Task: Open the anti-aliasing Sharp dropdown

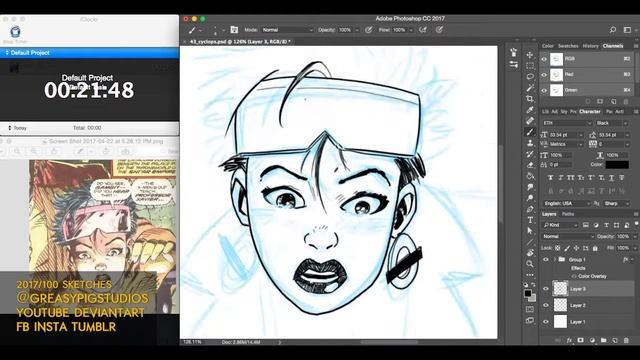Action: coord(616,203)
